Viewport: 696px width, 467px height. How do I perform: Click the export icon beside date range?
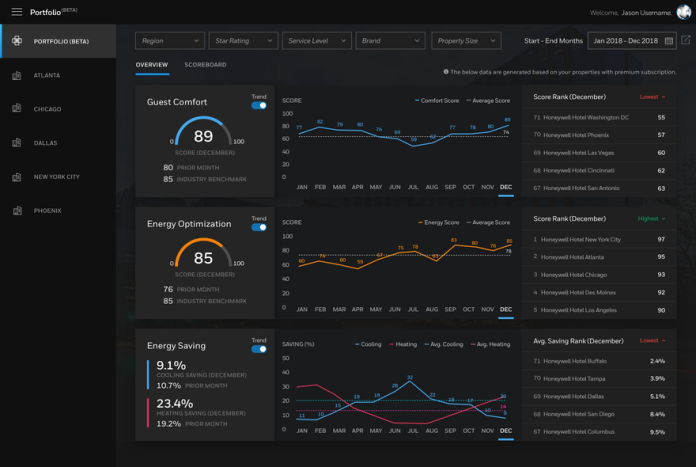(685, 41)
